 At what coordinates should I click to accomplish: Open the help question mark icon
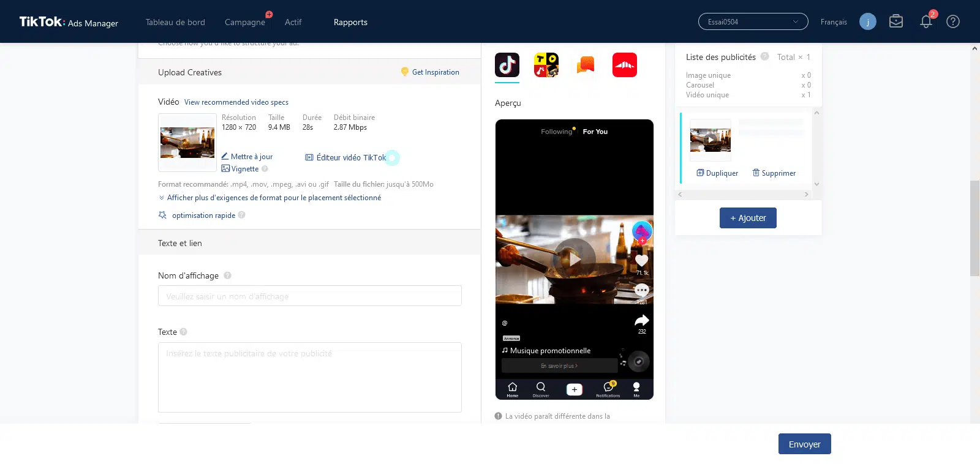[x=952, y=22]
